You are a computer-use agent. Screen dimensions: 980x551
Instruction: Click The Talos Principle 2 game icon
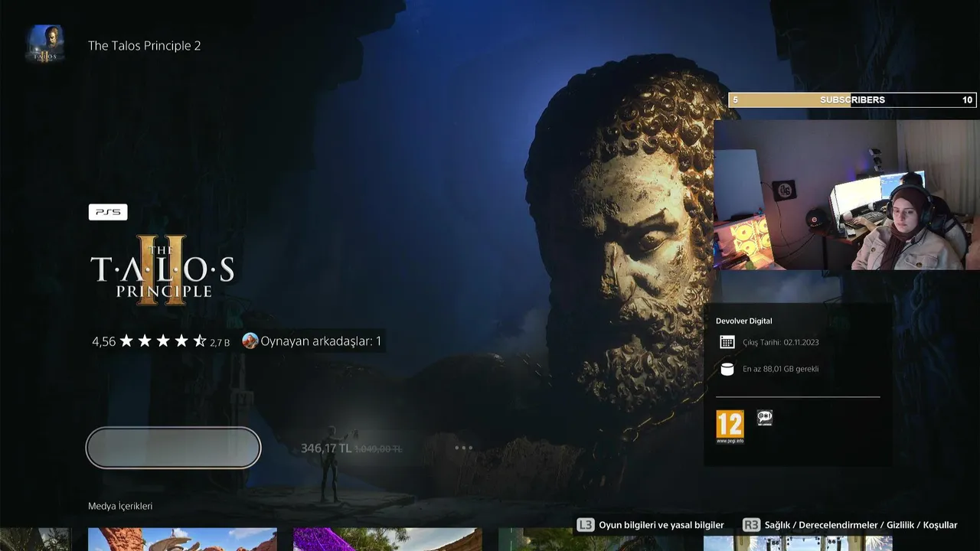45,44
